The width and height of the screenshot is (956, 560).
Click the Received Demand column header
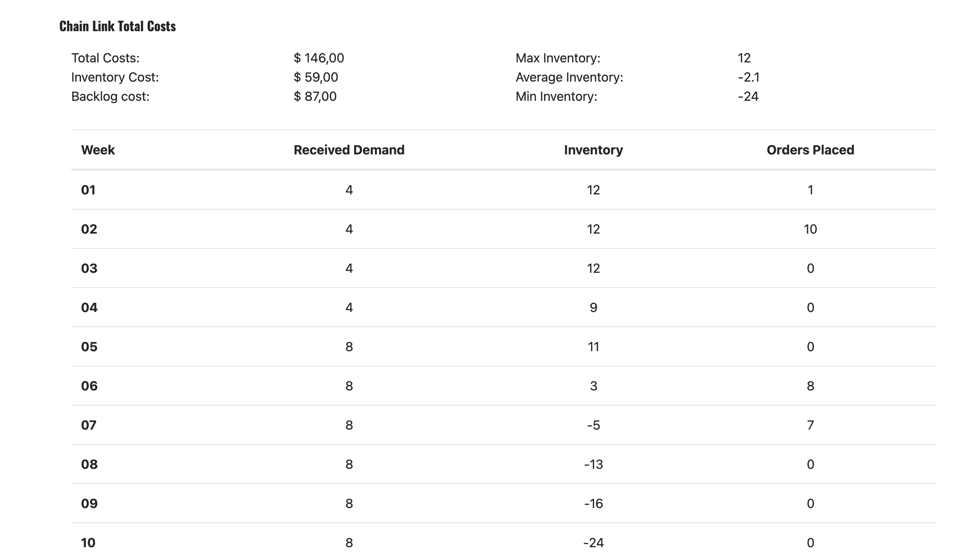[x=349, y=150]
